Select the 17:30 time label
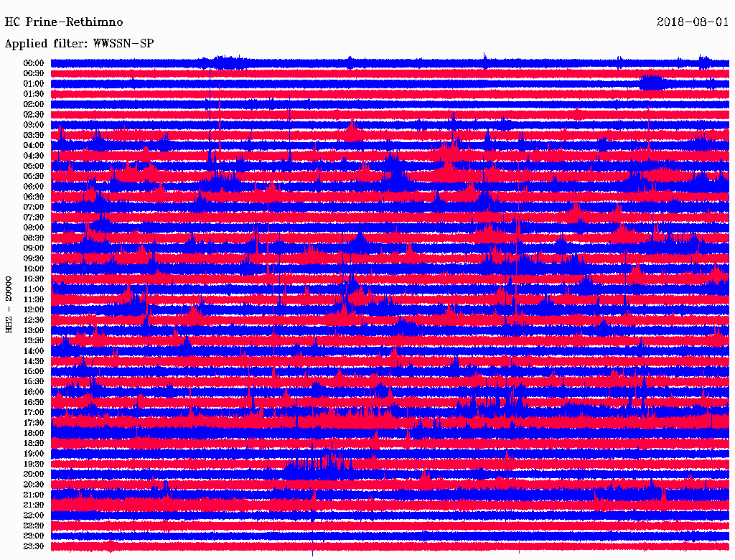735x560 pixels. click(33, 423)
